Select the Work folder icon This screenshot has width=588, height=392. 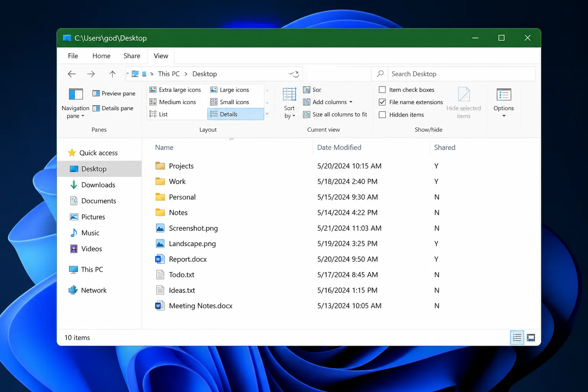[160, 181]
